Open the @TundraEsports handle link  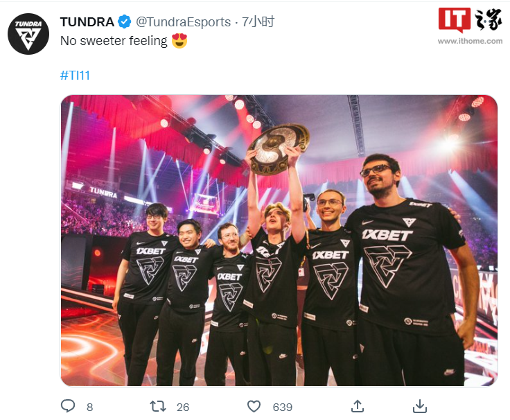[x=183, y=21]
